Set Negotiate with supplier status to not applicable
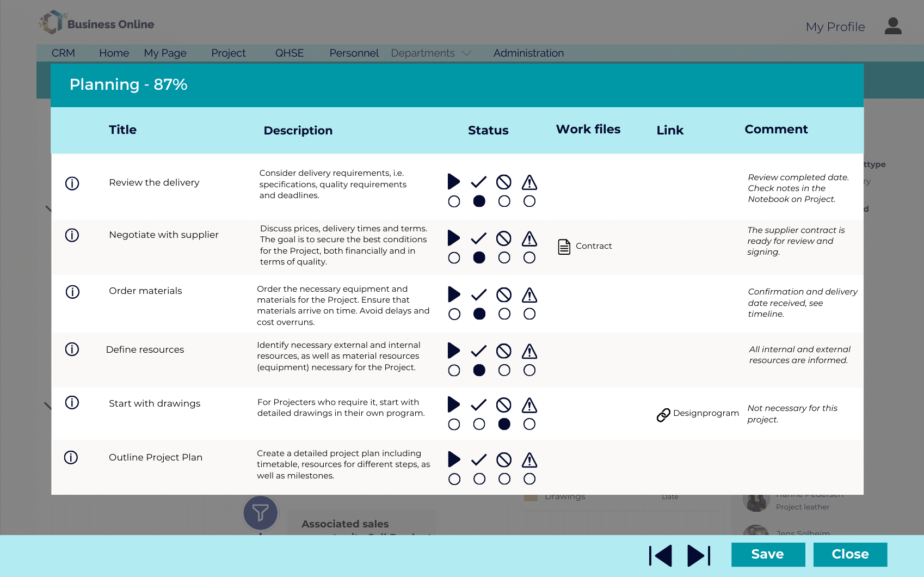The image size is (924, 577). (x=504, y=257)
